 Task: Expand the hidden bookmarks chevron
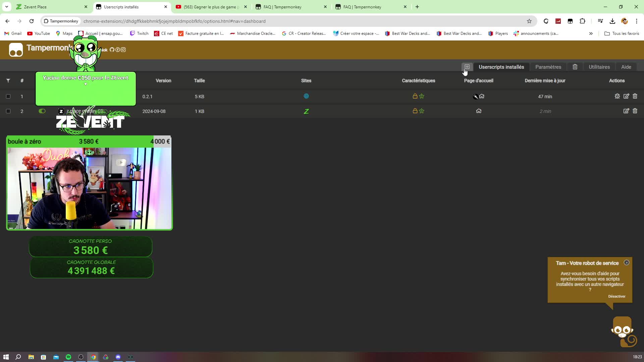(591, 34)
